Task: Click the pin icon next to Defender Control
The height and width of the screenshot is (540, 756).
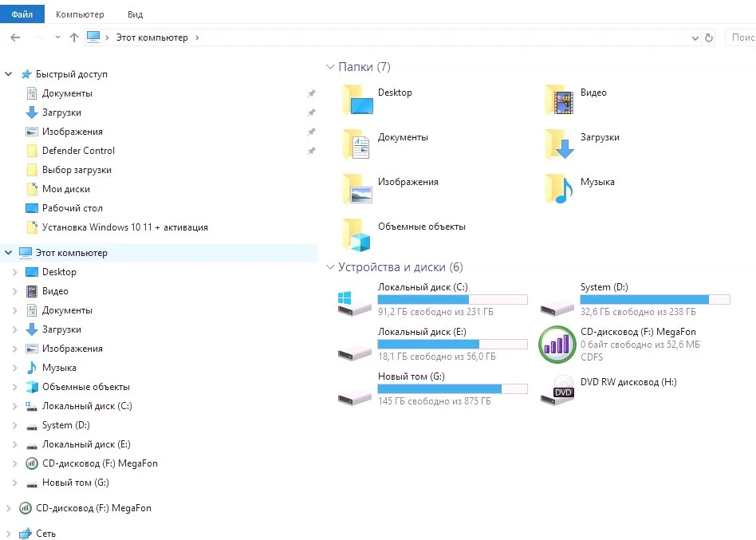Action: pos(311,151)
